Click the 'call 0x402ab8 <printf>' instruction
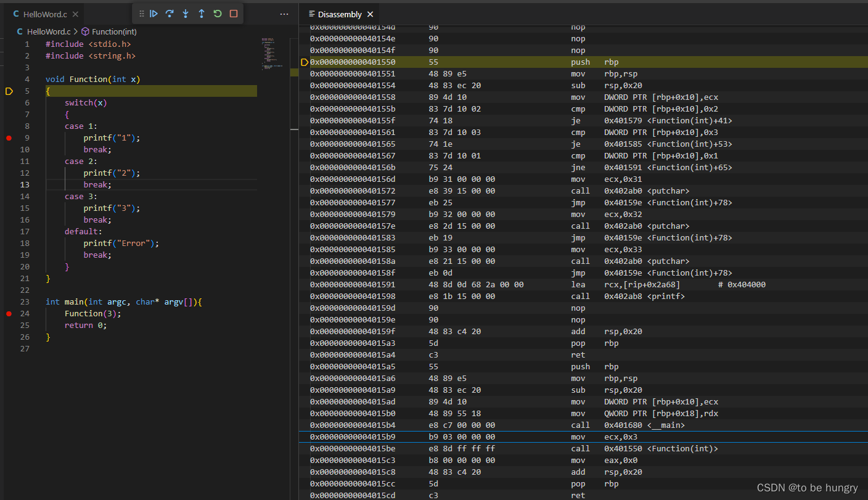Screen dimensions: 868x500 click(628, 297)
